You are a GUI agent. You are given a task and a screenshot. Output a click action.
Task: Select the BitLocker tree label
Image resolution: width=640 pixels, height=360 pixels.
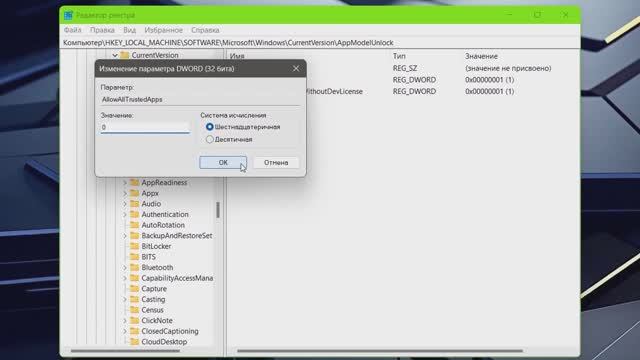[156, 246]
